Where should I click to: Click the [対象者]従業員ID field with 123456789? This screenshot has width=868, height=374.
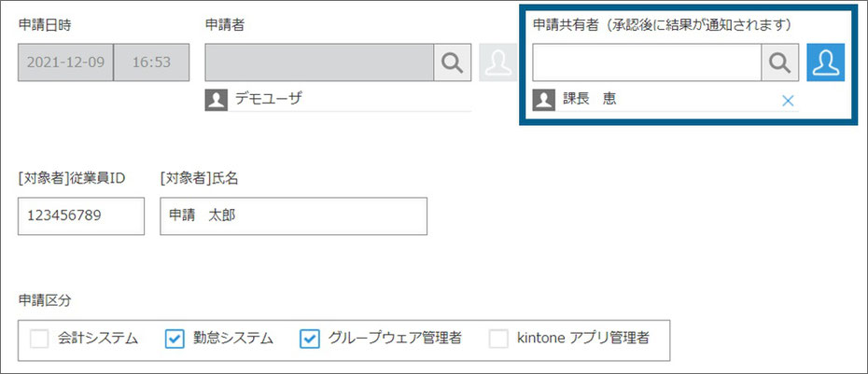(81, 215)
